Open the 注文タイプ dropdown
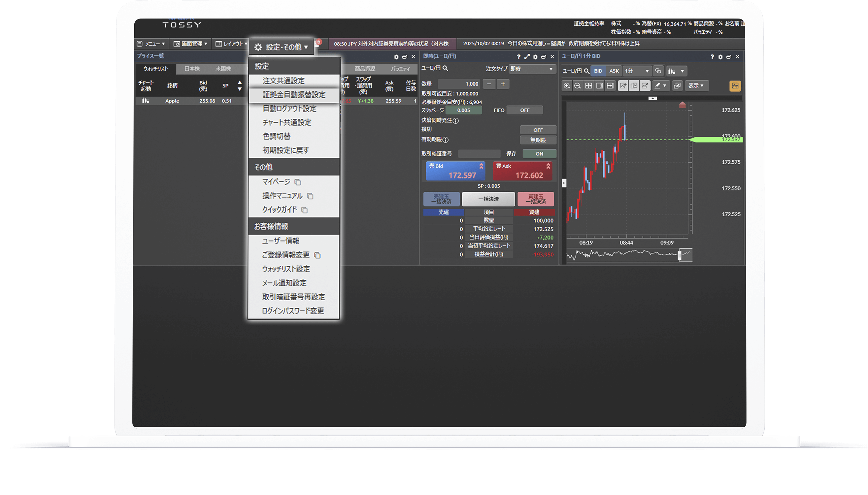This screenshot has height=495, width=868. [532, 69]
